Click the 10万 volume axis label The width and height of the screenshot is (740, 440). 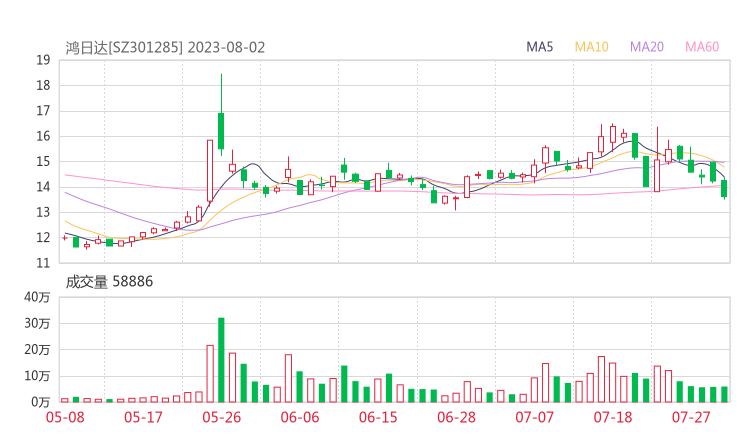[x=37, y=376]
